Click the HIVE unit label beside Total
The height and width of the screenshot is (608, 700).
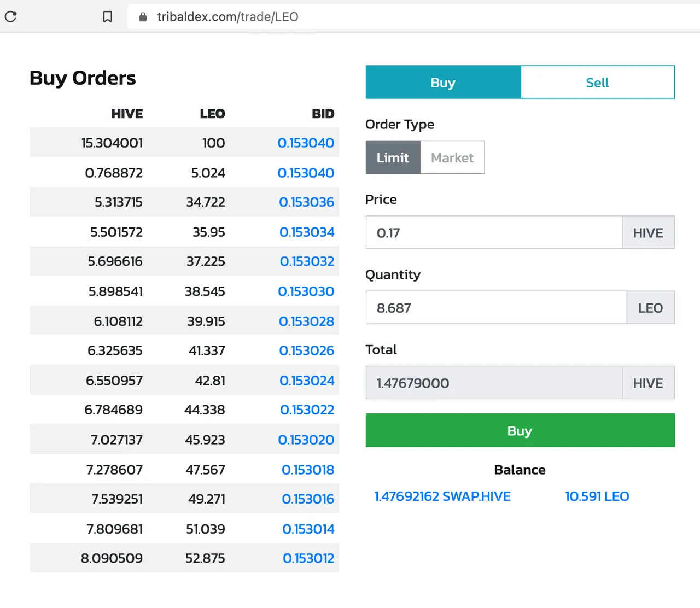click(x=648, y=383)
